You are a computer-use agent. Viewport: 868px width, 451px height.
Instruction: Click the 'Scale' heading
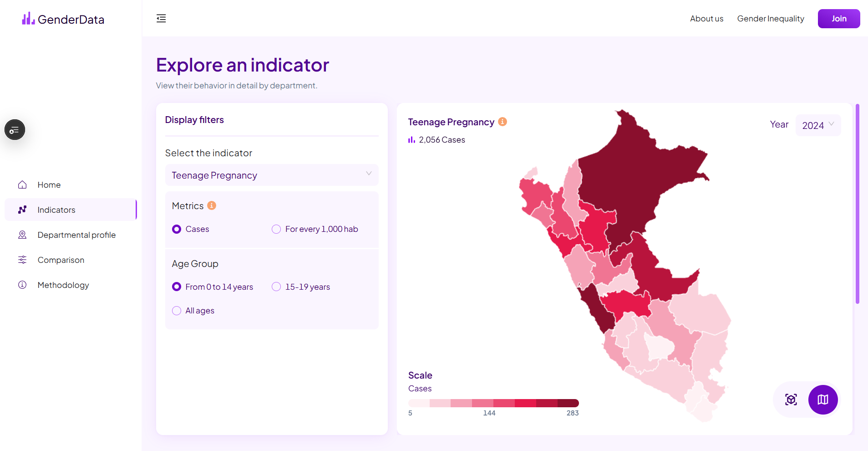point(420,375)
